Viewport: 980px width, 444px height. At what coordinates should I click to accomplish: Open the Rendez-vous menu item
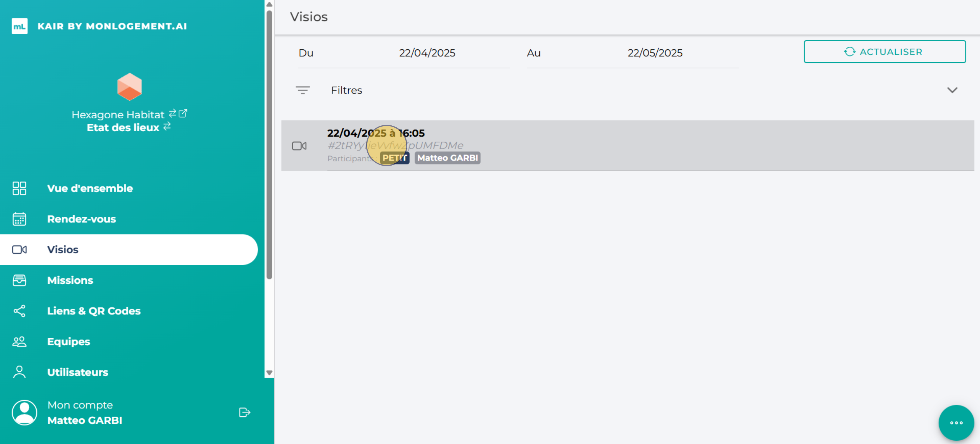(x=81, y=219)
